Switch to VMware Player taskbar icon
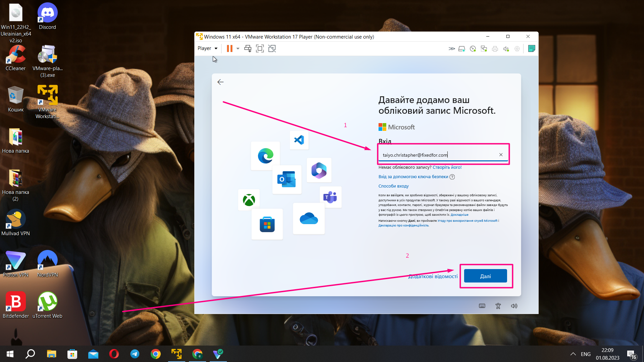 177,354
